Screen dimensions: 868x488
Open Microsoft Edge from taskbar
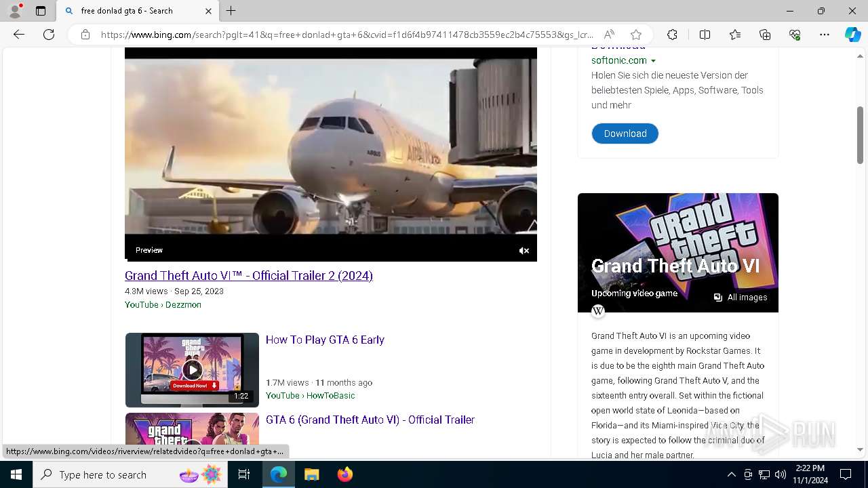click(x=279, y=474)
